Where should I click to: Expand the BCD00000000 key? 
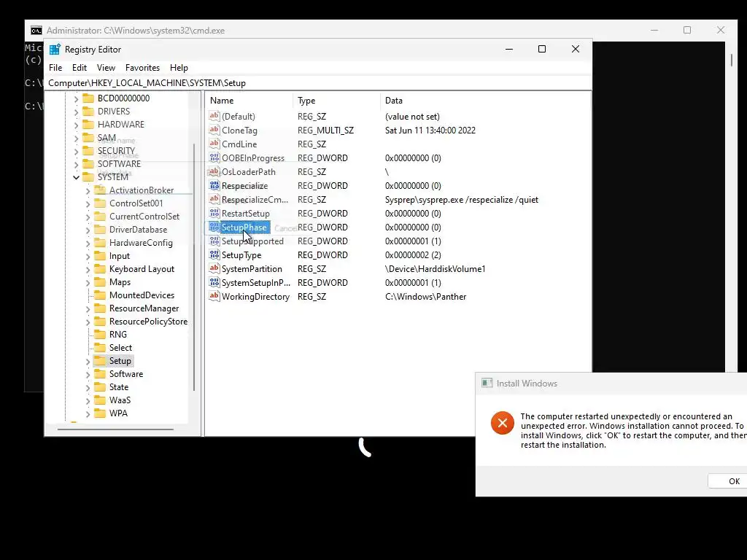[76, 98]
